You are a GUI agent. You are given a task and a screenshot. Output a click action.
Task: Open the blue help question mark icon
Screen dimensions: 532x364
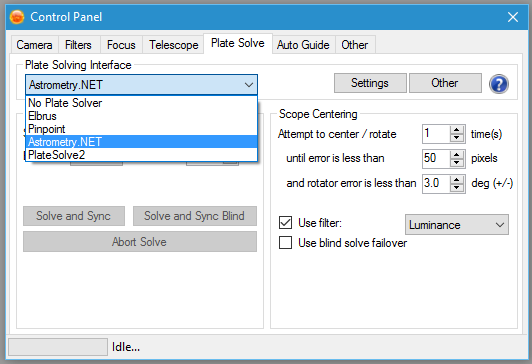point(498,84)
